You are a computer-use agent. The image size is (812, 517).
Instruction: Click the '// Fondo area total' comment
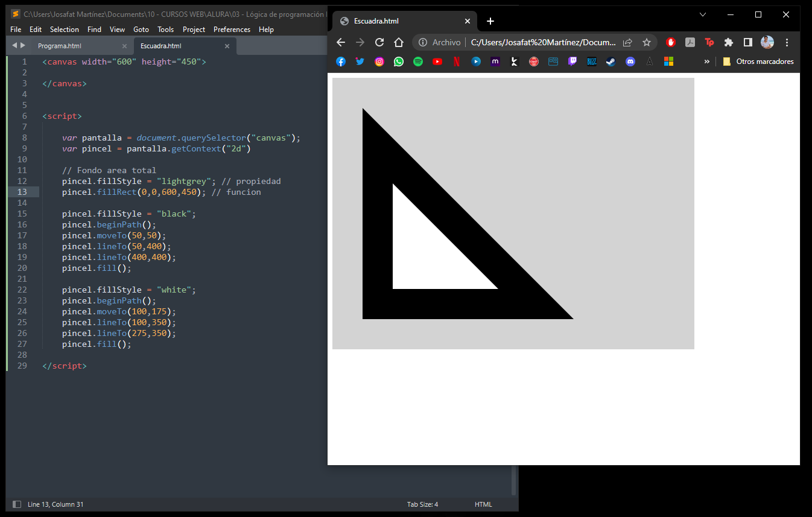[109, 170]
